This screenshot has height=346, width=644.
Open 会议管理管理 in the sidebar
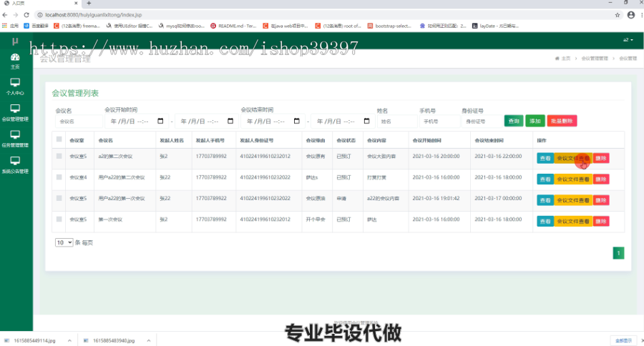coord(15,113)
